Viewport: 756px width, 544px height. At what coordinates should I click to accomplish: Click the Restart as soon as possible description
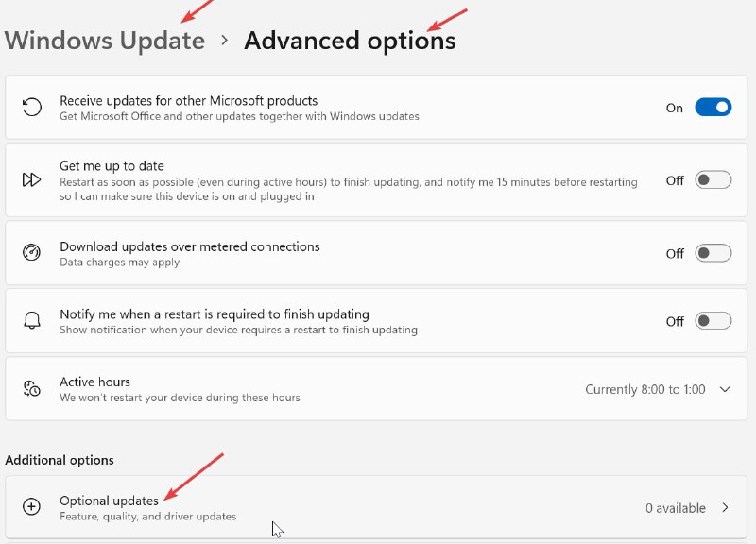tap(348, 190)
